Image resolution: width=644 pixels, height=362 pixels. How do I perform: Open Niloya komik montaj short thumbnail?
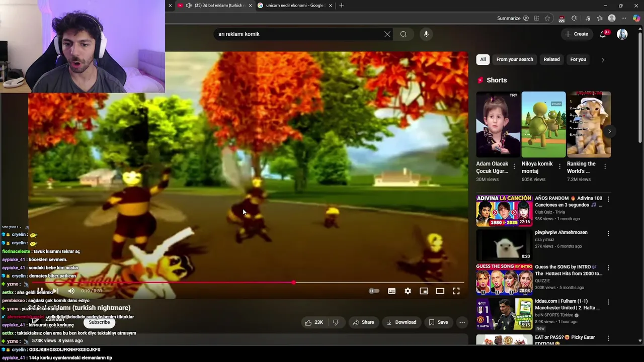pyautogui.click(x=544, y=124)
